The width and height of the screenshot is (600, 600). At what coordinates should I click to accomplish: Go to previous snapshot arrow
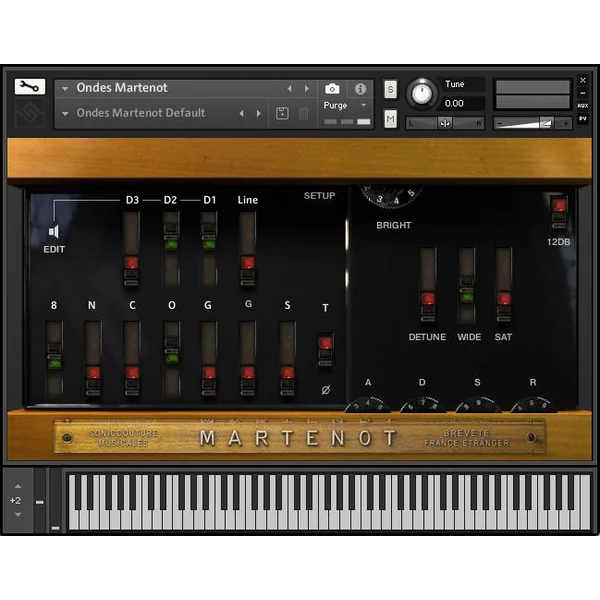[x=241, y=114]
